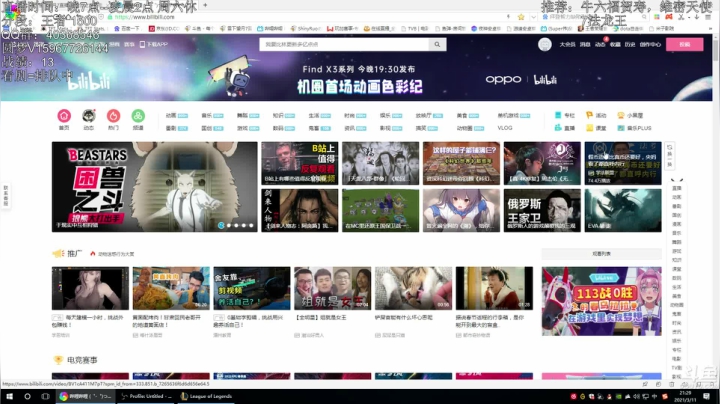The width and height of the screenshot is (720, 404).
Task: Click the bilibili search input field
Action: click(344, 45)
